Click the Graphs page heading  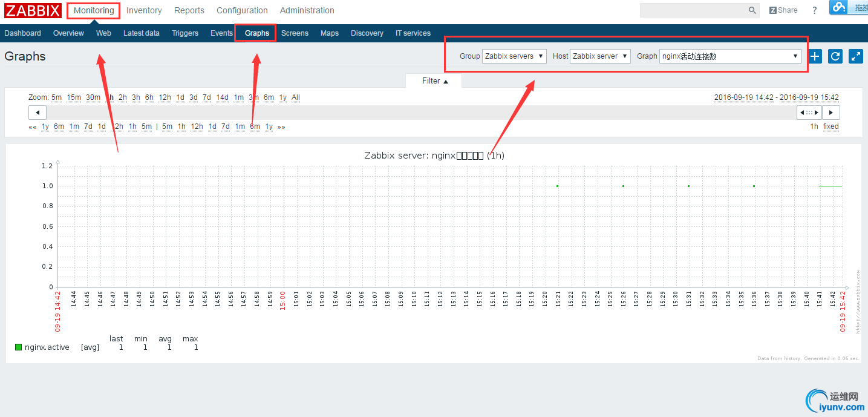pyautogui.click(x=25, y=56)
